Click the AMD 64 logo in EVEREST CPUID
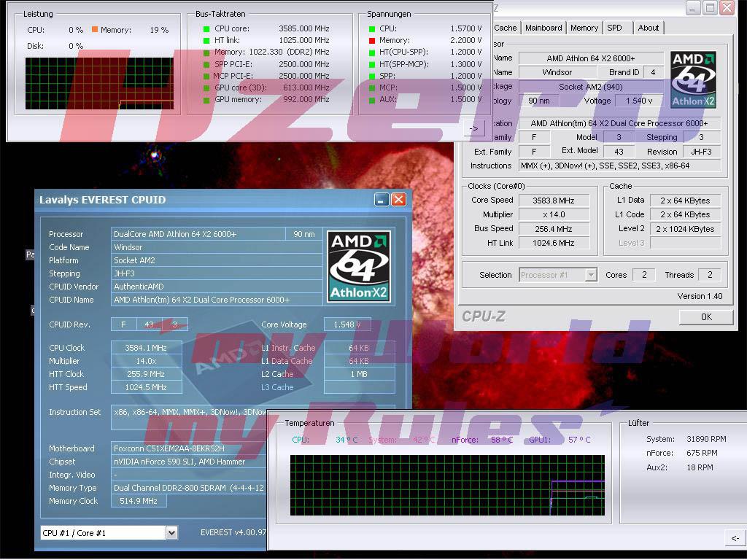The height and width of the screenshot is (560, 747). (359, 266)
